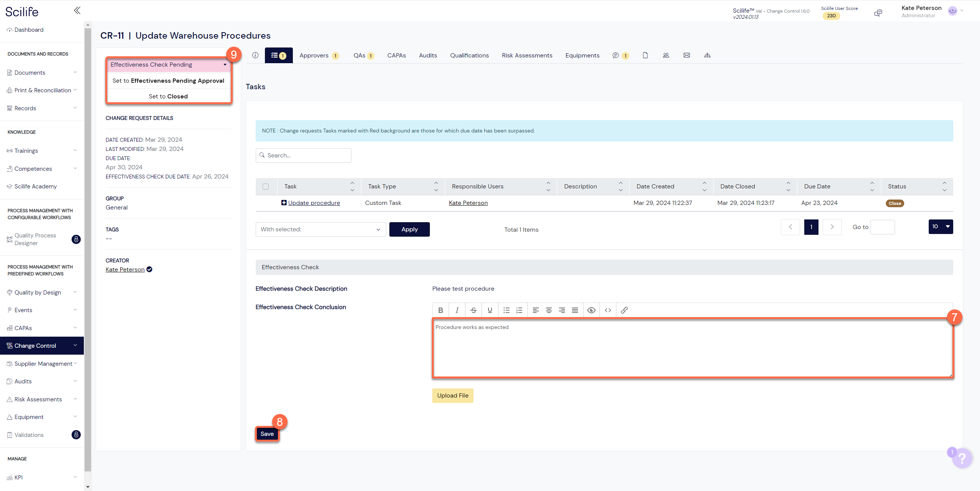Screen dimensions: 980x491
Task: Toggle bold formatting in the conclusion editor
Action: click(x=440, y=310)
